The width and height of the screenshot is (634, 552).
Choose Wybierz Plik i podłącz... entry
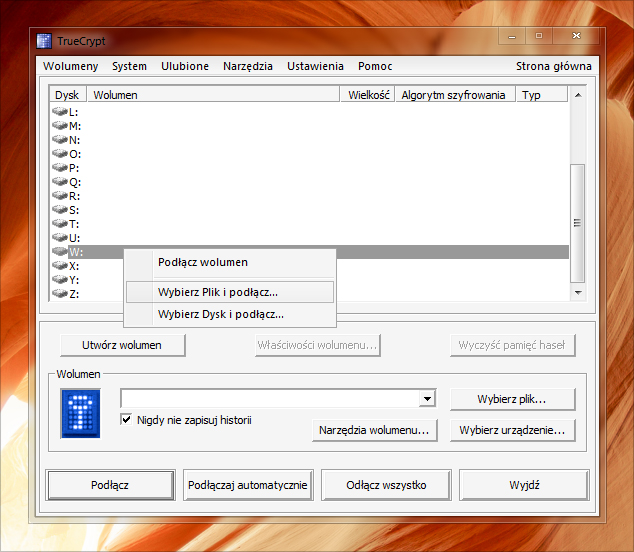pyautogui.click(x=230, y=292)
